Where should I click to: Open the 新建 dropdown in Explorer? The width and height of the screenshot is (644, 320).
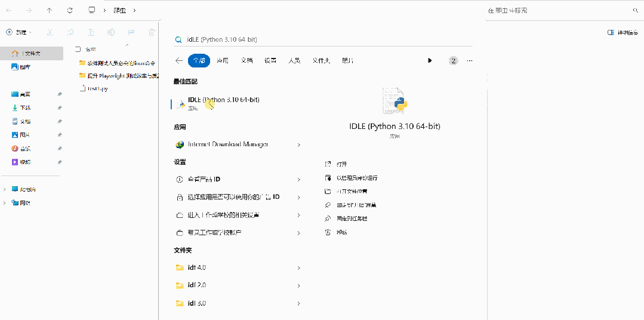pos(19,32)
